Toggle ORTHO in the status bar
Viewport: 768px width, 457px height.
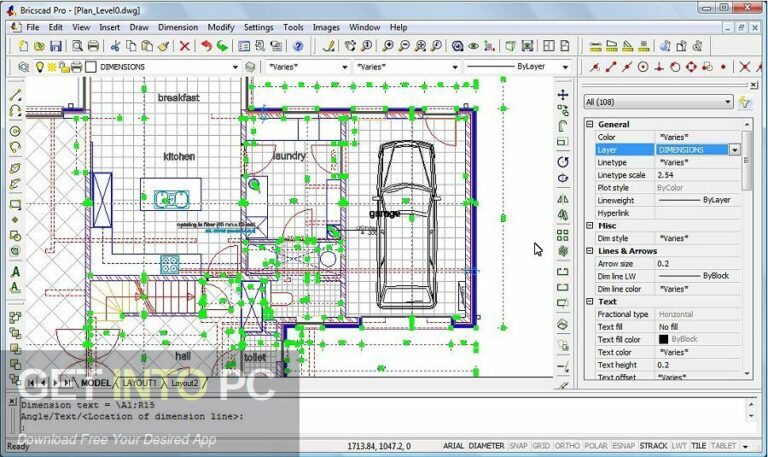pos(567,446)
